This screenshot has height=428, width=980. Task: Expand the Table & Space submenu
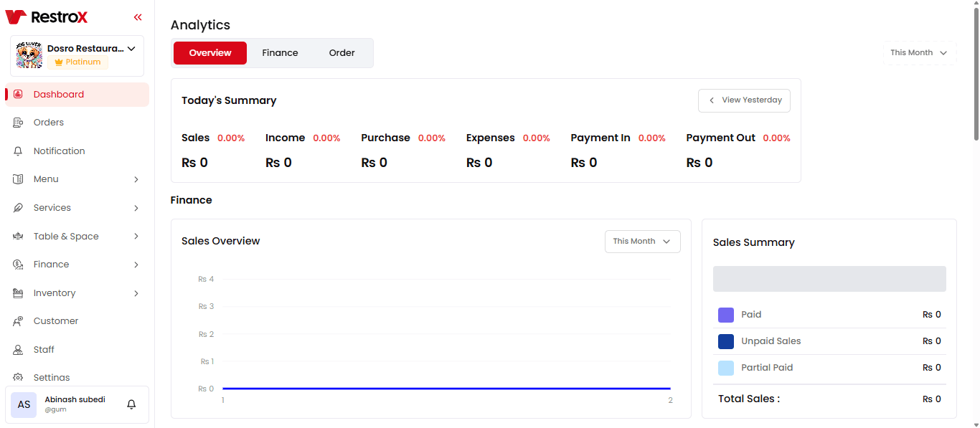coord(136,237)
